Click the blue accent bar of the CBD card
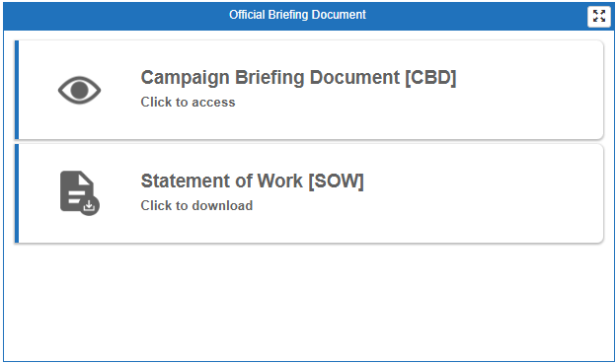The image size is (616, 364). [x=17, y=90]
